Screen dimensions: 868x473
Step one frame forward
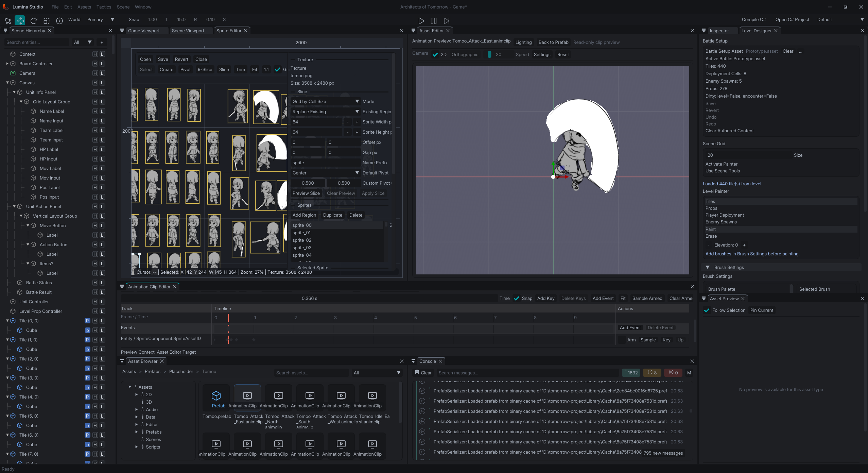(x=447, y=21)
